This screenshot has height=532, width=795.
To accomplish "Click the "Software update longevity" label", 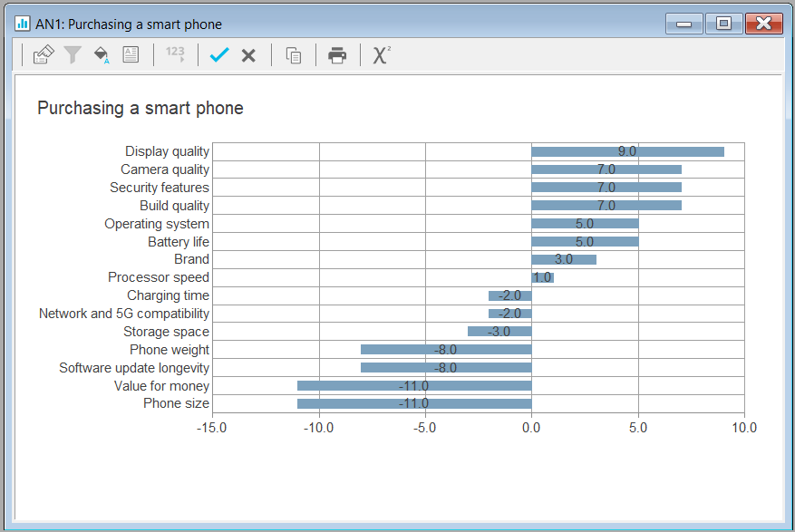I will pos(134,368).
